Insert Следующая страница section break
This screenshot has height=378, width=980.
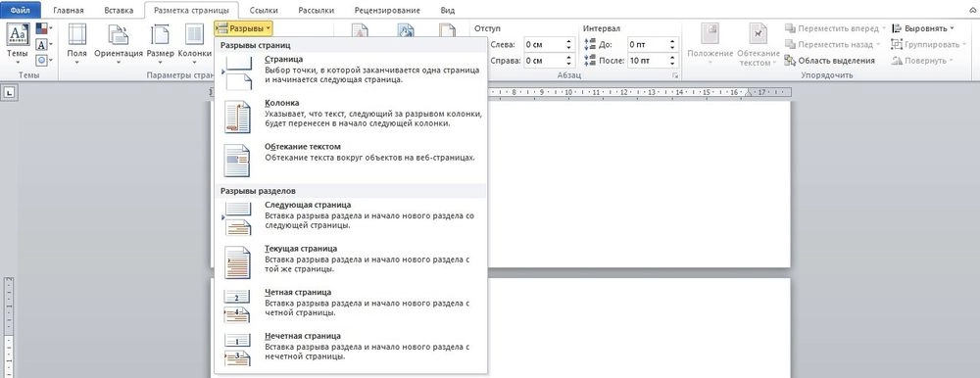(x=350, y=217)
